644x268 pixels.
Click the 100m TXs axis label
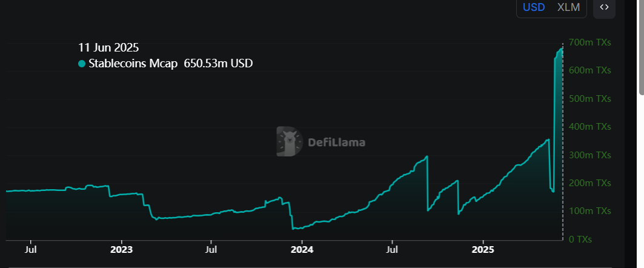(x=590, y=211)
